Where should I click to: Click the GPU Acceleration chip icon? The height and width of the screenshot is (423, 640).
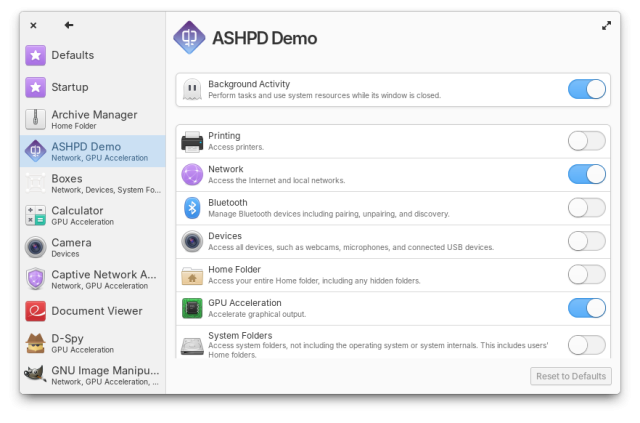(192, 308)
